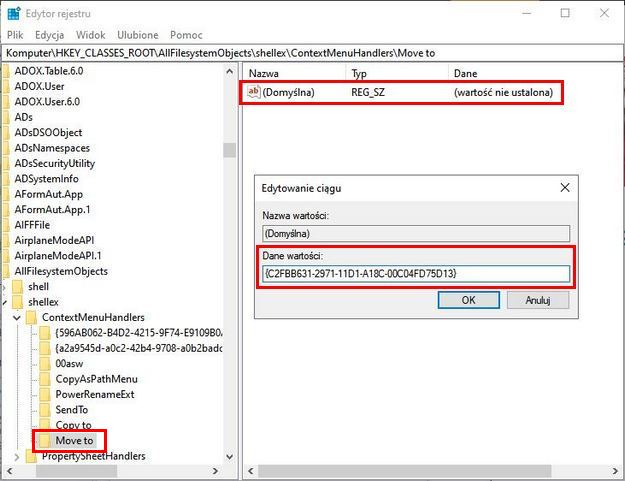This screenshot has width=625, height=481.
Task: Collapse the ContextMenuHandlers tree node
Action: (x=17, y=317)
